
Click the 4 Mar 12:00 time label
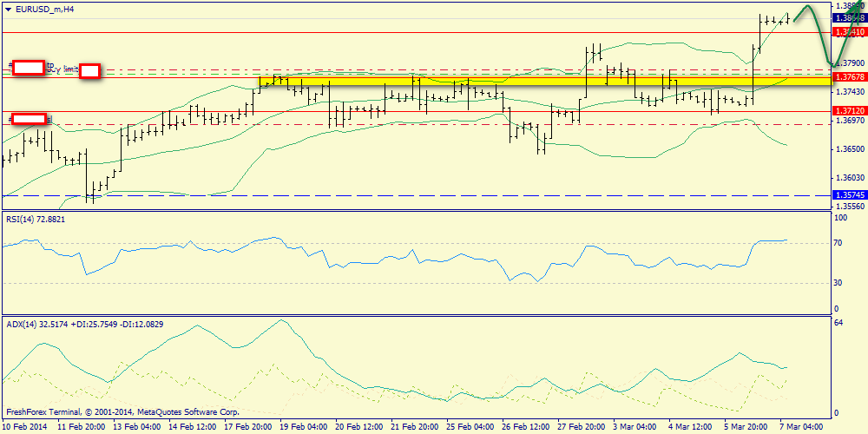[x=692, y=427]
